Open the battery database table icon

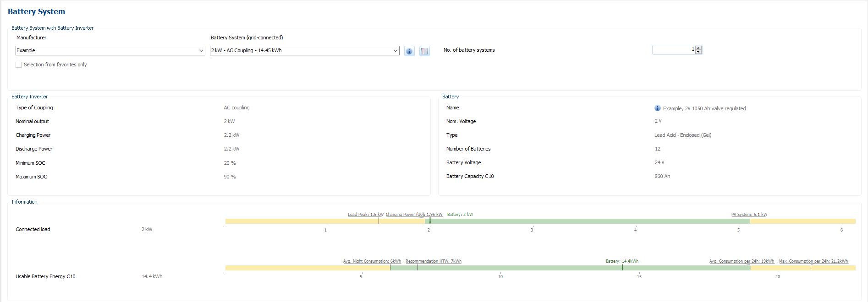424,51
